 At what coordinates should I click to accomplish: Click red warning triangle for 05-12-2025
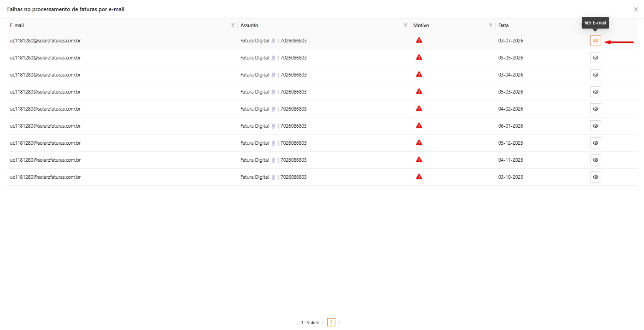pyautogui.click(x=419, y=142)
